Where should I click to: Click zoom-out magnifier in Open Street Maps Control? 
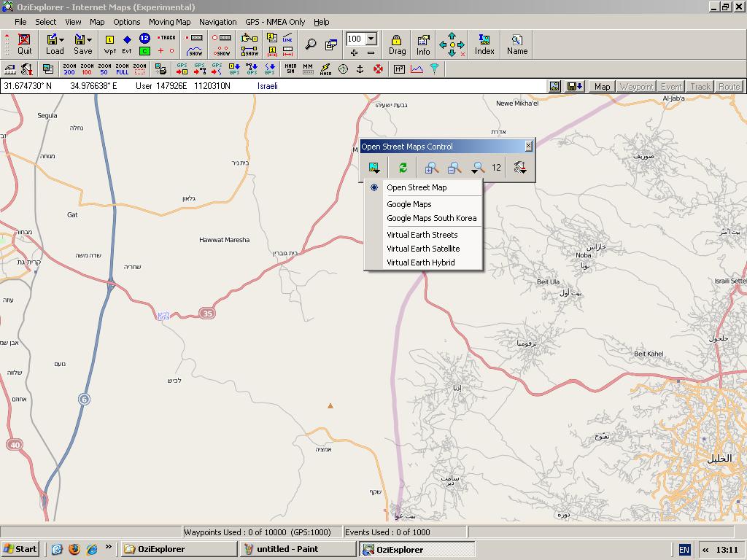click(454, 168)
